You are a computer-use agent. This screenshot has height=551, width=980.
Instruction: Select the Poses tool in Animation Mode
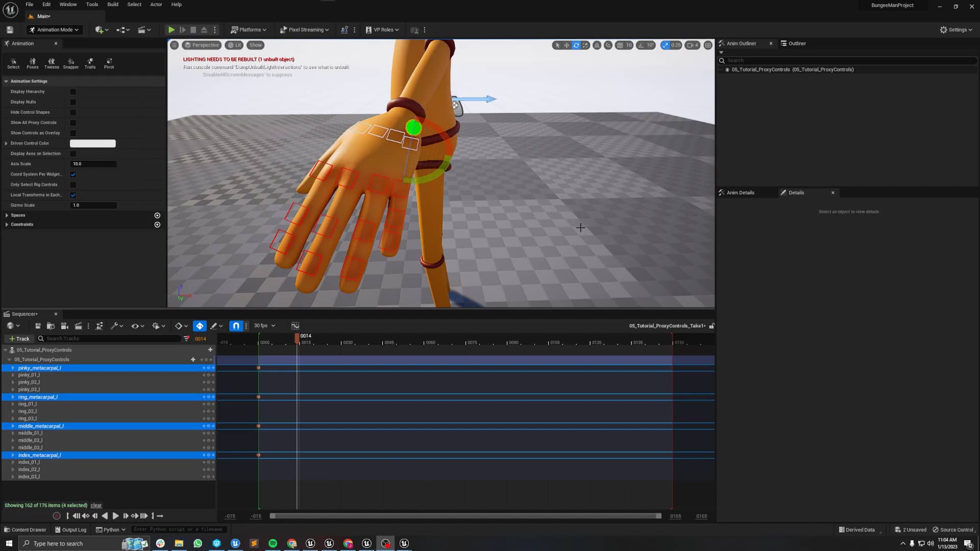tap(32, 63)
